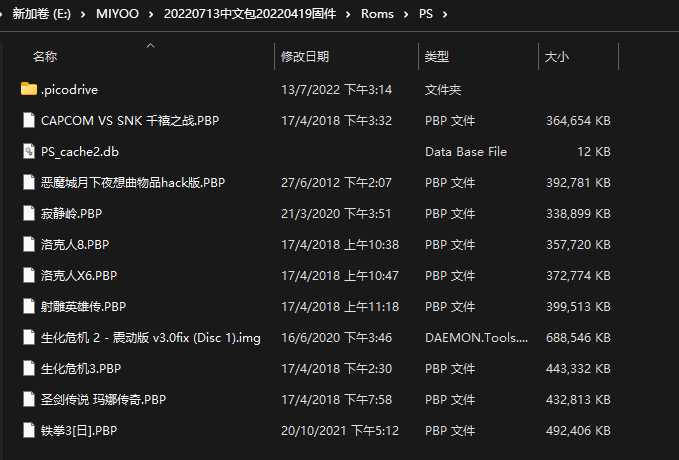Click the 铁拳3[日].PBP file icon
Image resolution: width=679 pixels, height=460 pixels.
tap(28, 430)
